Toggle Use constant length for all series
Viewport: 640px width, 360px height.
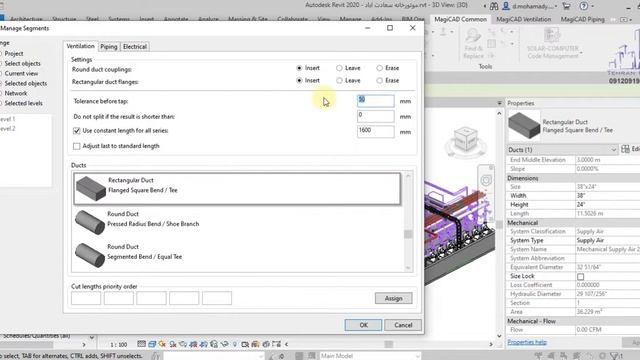pos(76,131)
